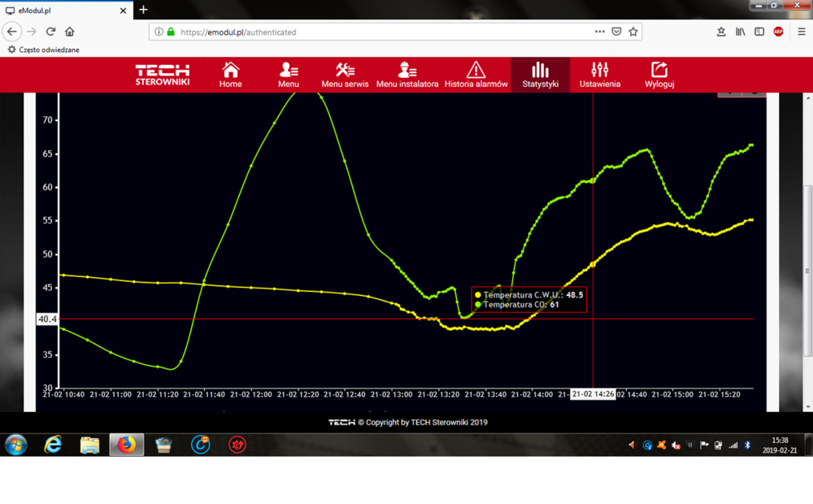813x504 pixels.
Task: Open the Home page in the navigation bar
Action: (x=230, y=75)
